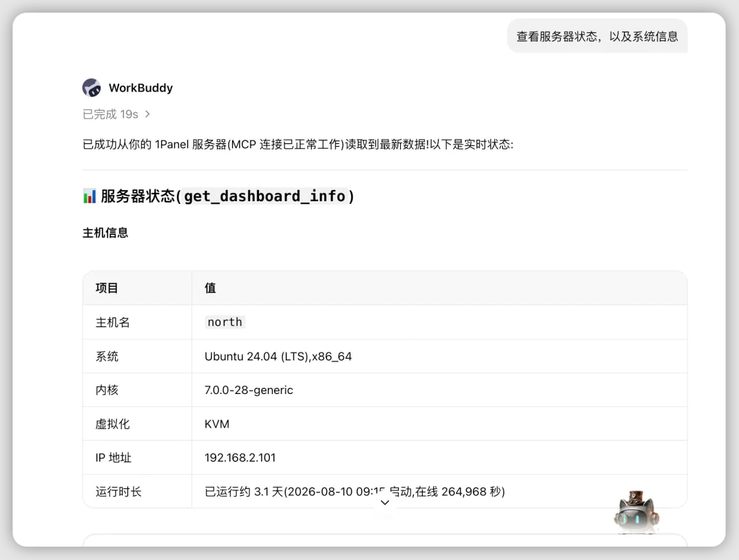Click the 7.0.0-28-generic kernel value

click(x=249, y=391)
